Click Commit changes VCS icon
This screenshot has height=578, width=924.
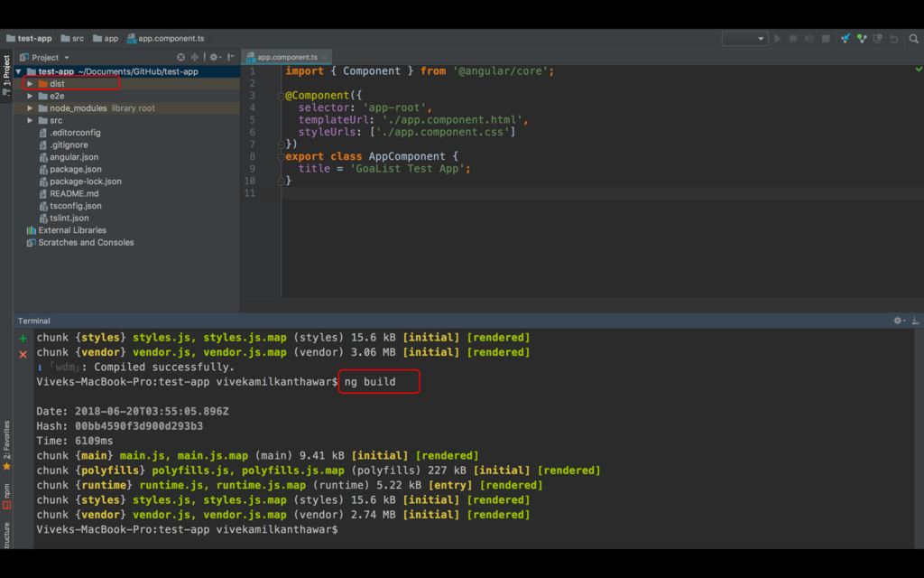[x=862, y=38]
